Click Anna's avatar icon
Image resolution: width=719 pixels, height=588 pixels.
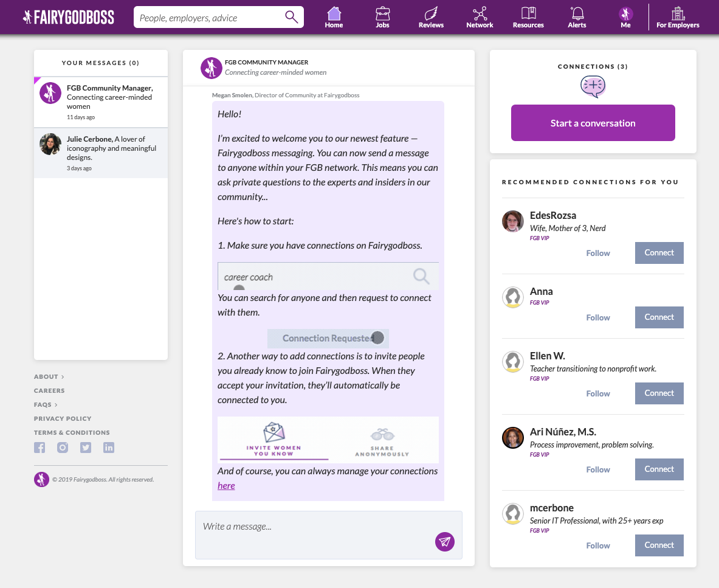[x=512, y=297]
